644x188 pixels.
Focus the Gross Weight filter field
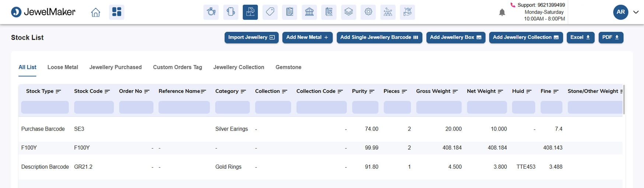pyautogui.click(x=439, y=107)
